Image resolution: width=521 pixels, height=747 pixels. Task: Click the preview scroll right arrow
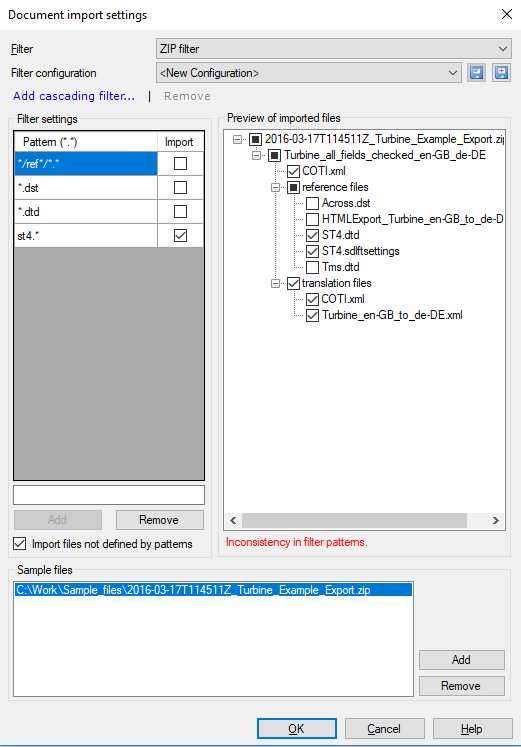coord(496,520)
